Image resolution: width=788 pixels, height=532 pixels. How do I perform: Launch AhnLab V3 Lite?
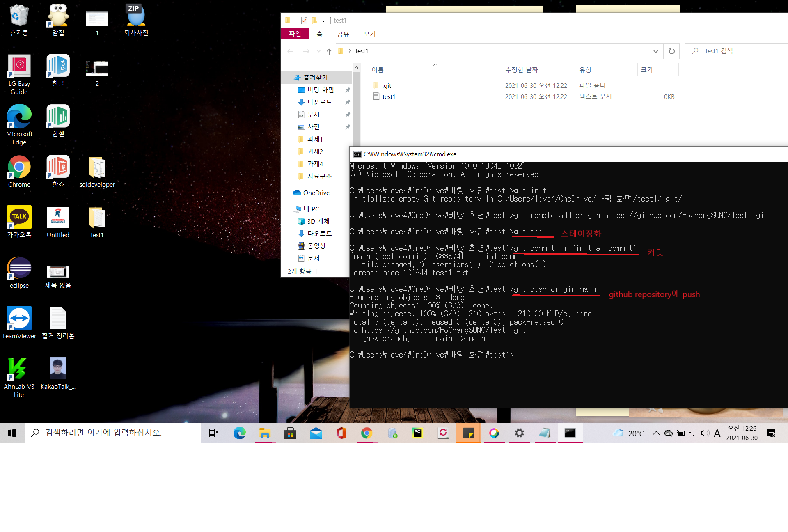coord(19,367)
